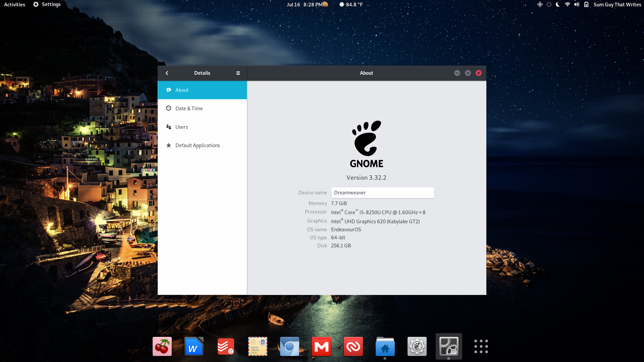
Task: Open the Settings app menu in top bar
Action: point(47,4)
